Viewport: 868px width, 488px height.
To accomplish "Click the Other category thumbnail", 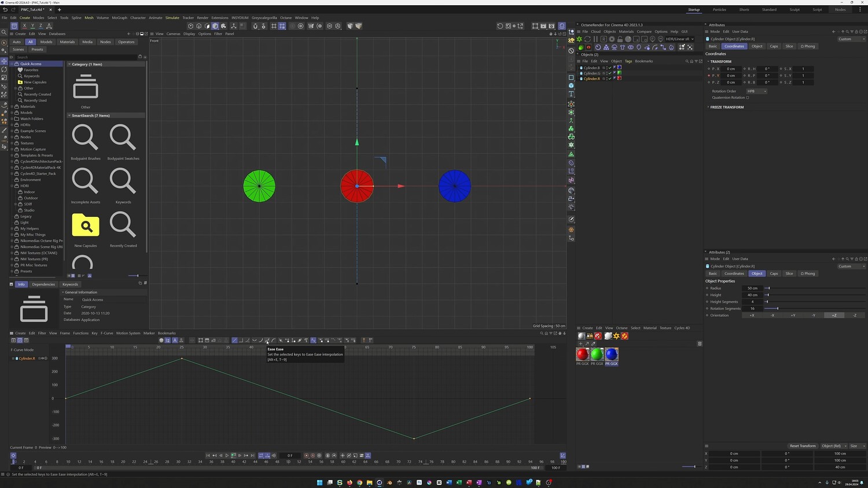I will [x=86, y=87].
